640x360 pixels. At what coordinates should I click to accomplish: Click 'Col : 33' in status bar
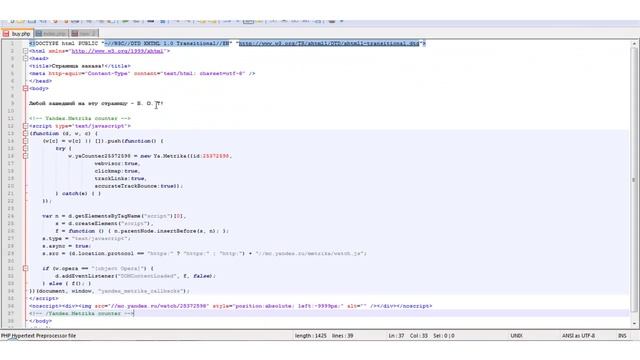coord(419,336)
